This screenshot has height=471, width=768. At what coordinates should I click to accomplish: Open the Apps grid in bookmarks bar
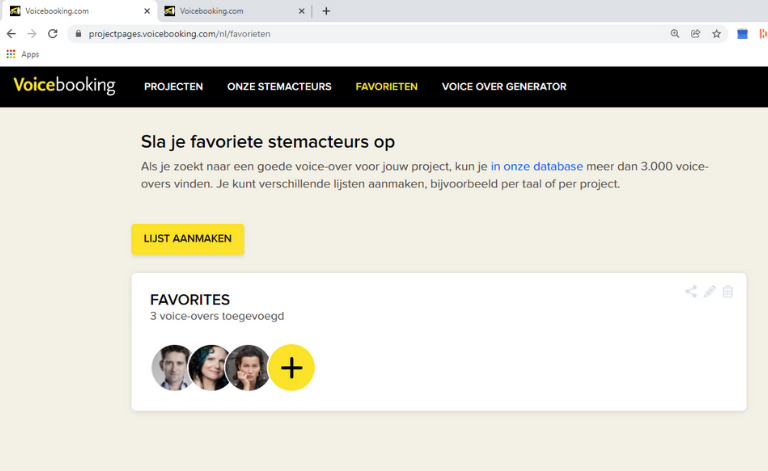click(23, 54)
